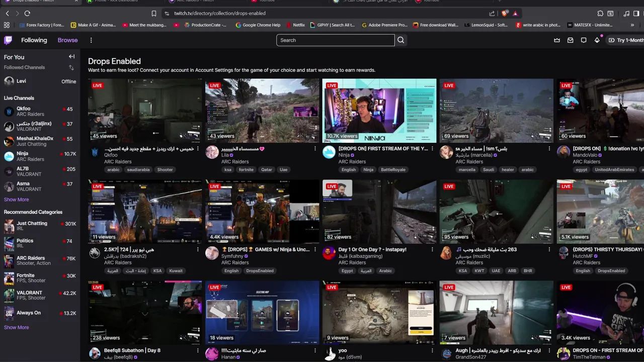Select the saudiarabia tag under Qkfoo
The width and height of the screenshot is (644, 362).
(138, 170)
